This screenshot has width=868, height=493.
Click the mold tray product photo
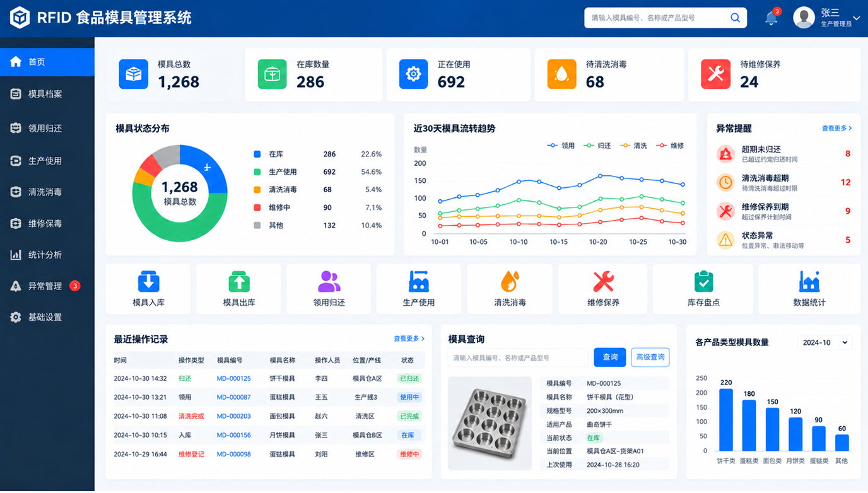(x=490, y=423)
